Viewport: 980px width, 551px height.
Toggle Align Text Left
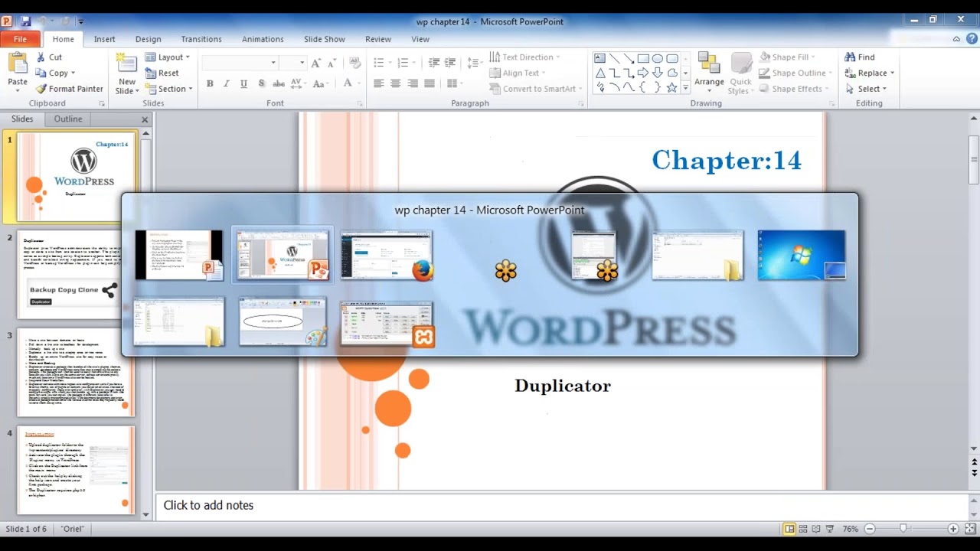tap(378, 83)
